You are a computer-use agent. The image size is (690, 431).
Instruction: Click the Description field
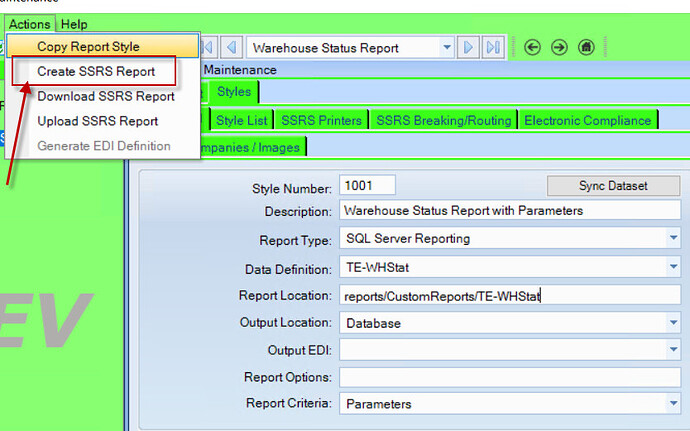click(x=510, y=210)
